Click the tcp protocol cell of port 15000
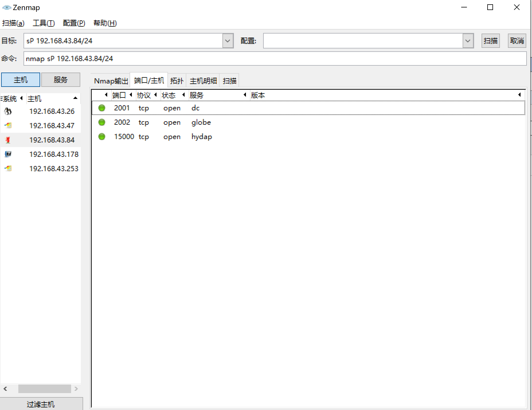 tap(144, 137)
